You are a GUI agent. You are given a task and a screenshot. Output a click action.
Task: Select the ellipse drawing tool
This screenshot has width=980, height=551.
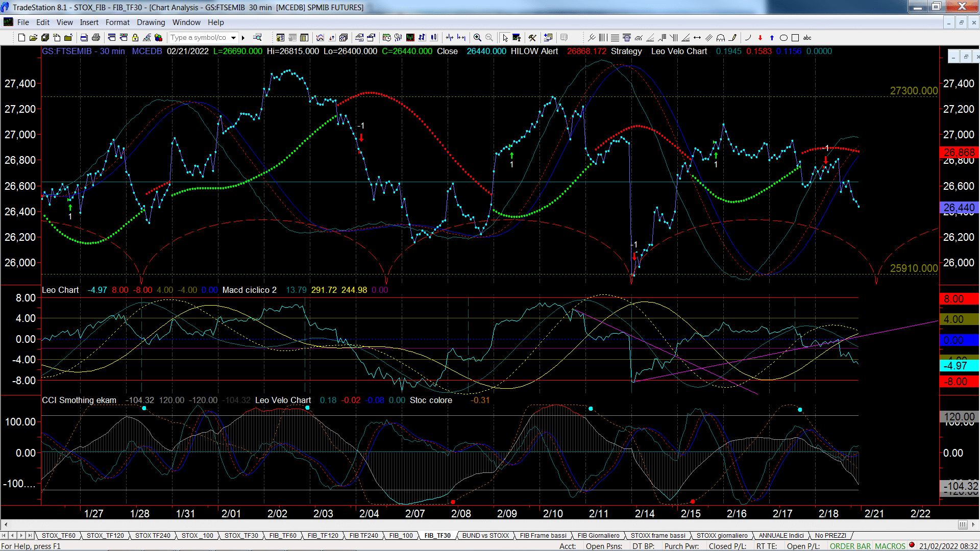(783, 38)
